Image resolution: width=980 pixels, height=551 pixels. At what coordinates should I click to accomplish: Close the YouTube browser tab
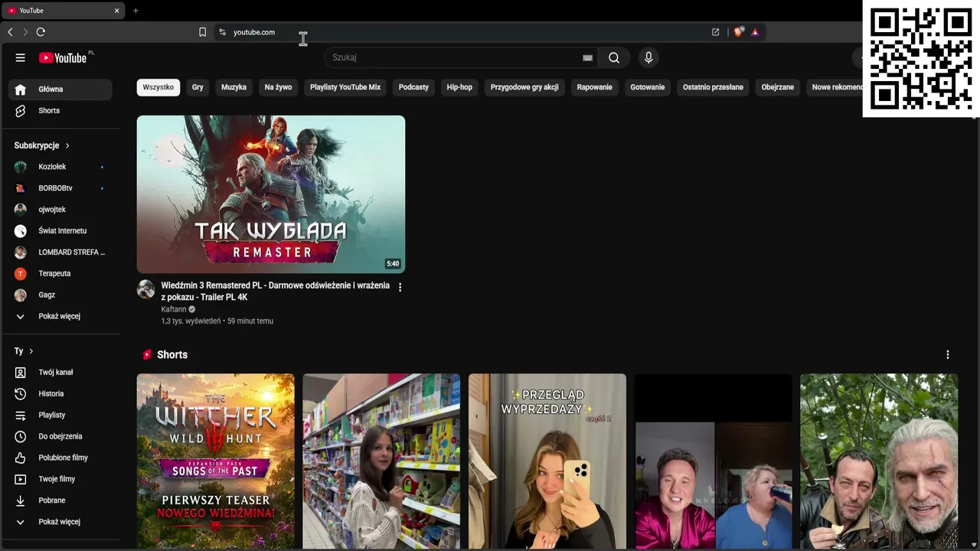116,11
